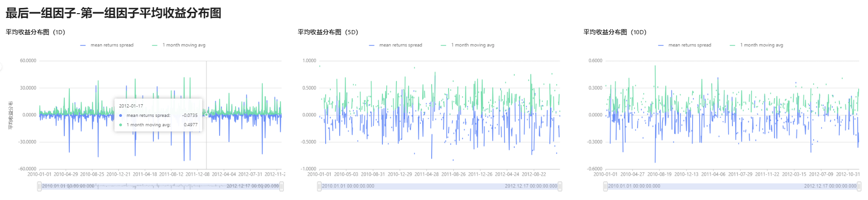Click left zoom handle under 10D chart
The width and height of the screenshot is (868, 200).
(x=606, y=186)
